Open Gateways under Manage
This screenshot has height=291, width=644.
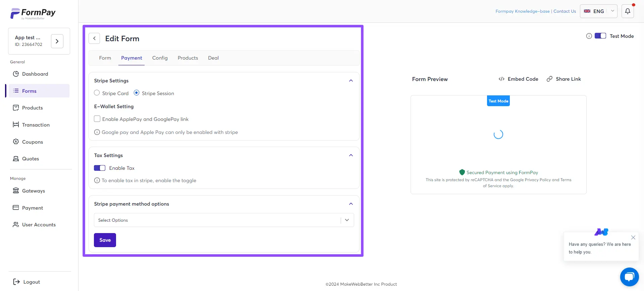(x=33, y=191)
